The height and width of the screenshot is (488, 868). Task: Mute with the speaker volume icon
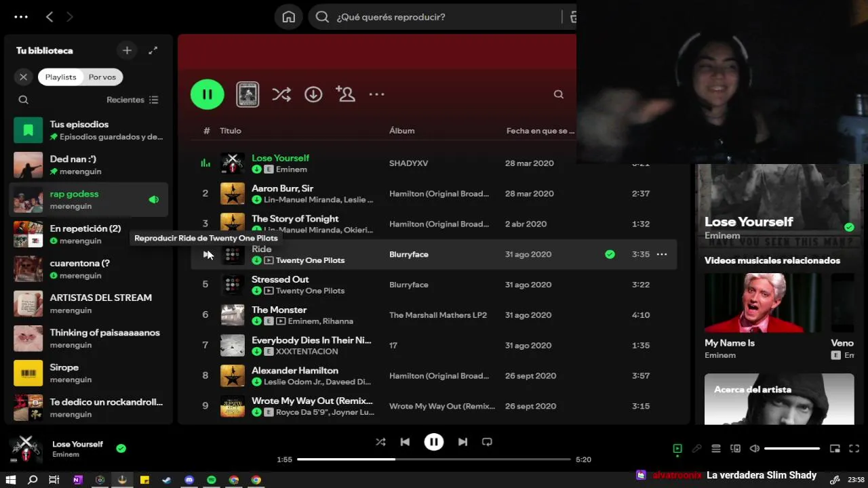click(x=755, y=449)
